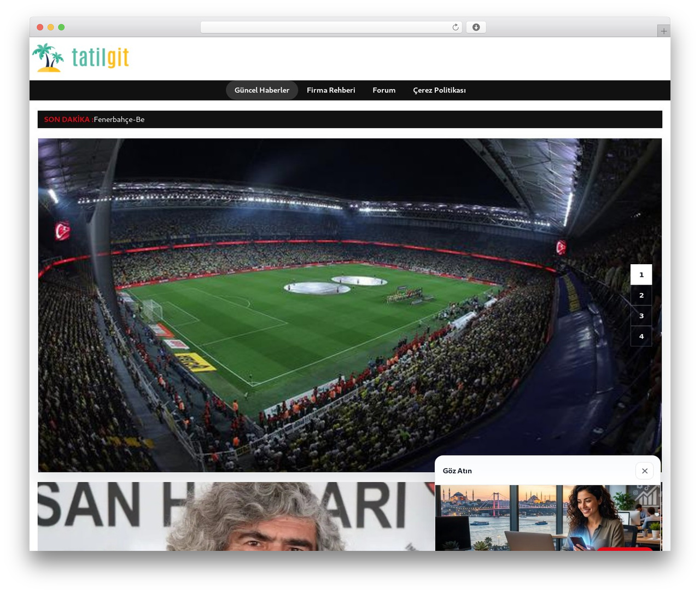
Task: Close the Göz Atın popup
Action: coord(645,470)
